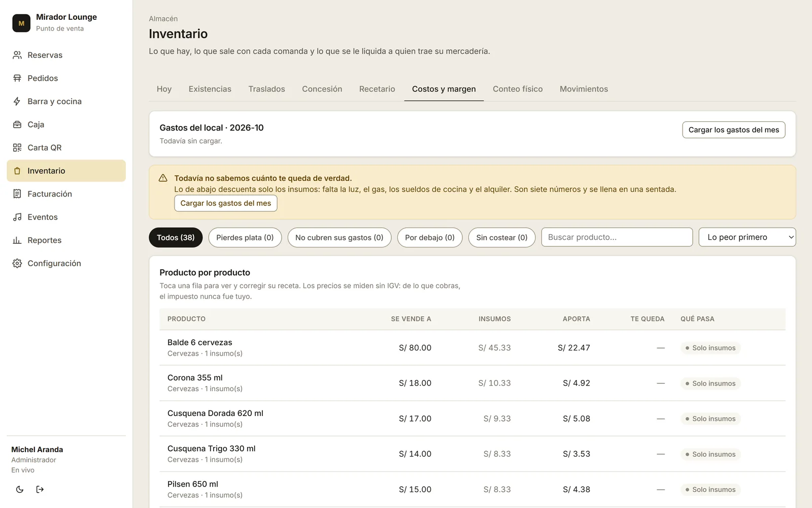Open the Pilsen 650 ml row
Image resolution: width=812 pixels, height=508 pixels.
click(x=472, y=489)
